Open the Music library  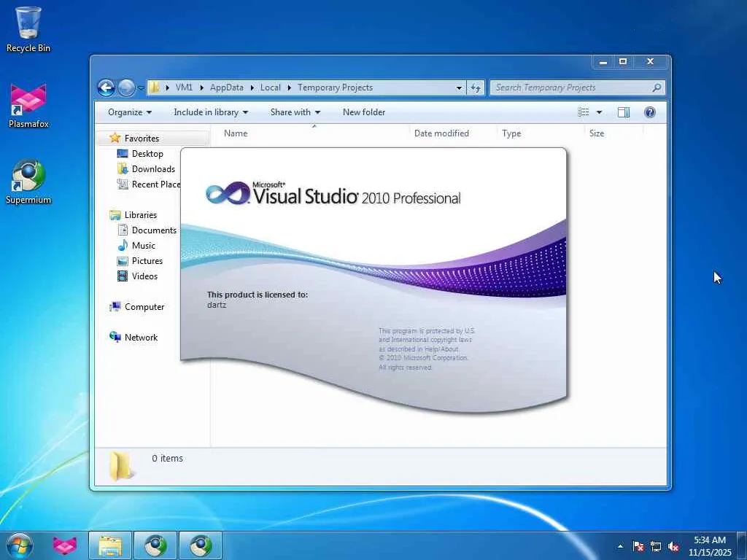[143, 246]
